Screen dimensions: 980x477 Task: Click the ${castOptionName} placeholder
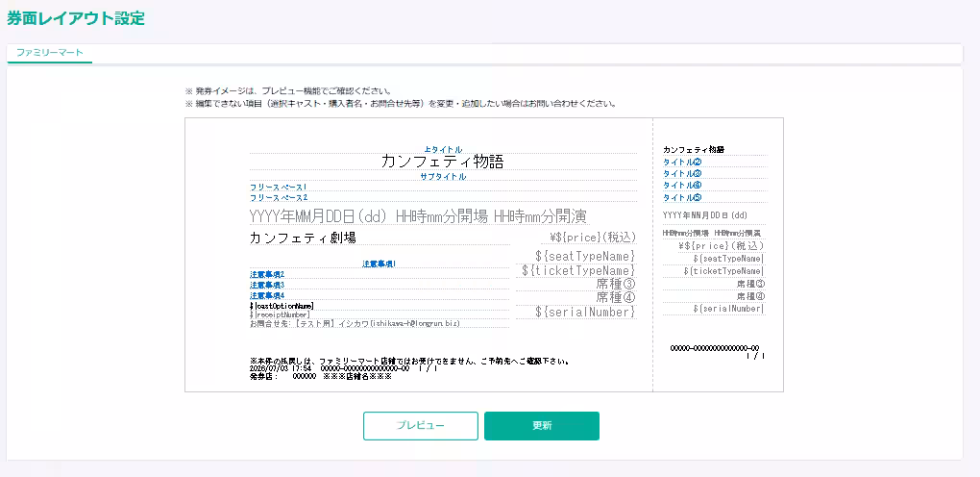point(282,306)
